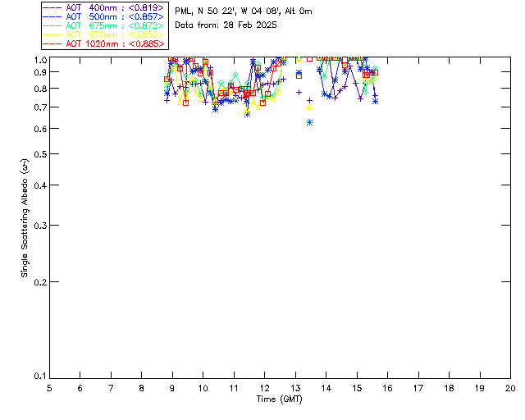Screen dimensions: 525x420
Task: Click the isolated cyan asterisk below 0.7
Action: (309, 122)
